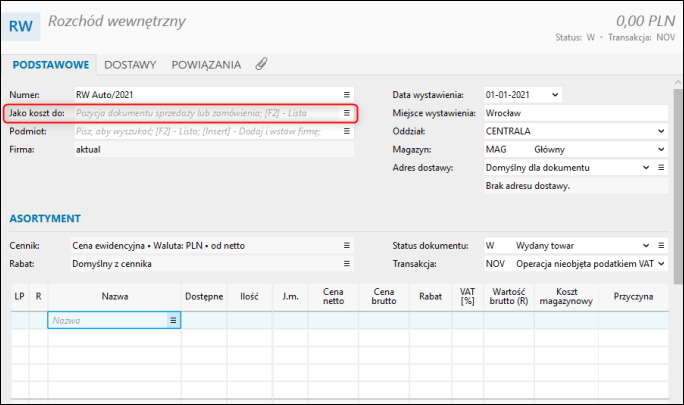Click the Transakcja: NOV header text
Viewport: 684px width, 405px height.
click(641, 38)
